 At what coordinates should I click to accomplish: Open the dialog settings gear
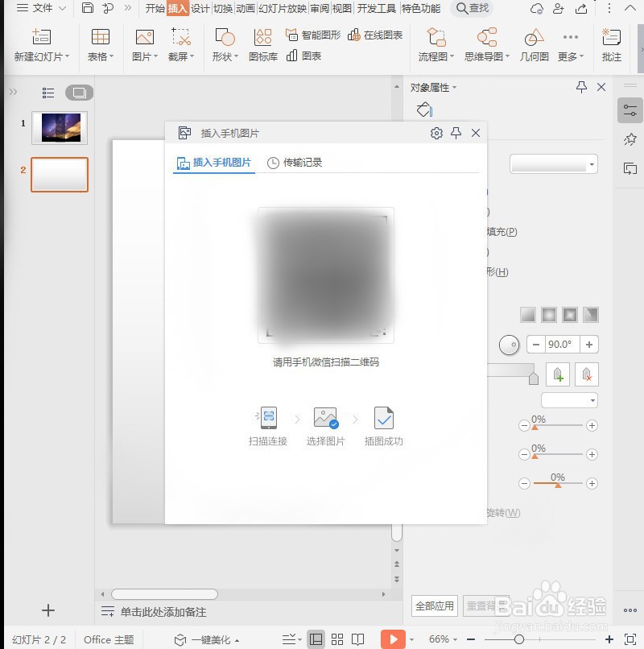pyautogui.click(x=436, y=133)
